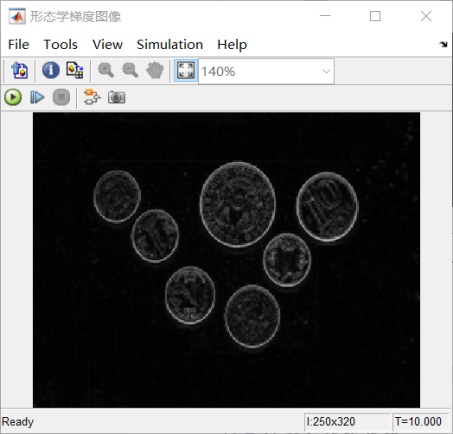
Task: Click the camera Snapshot icon
Action: tap(116, 98)
